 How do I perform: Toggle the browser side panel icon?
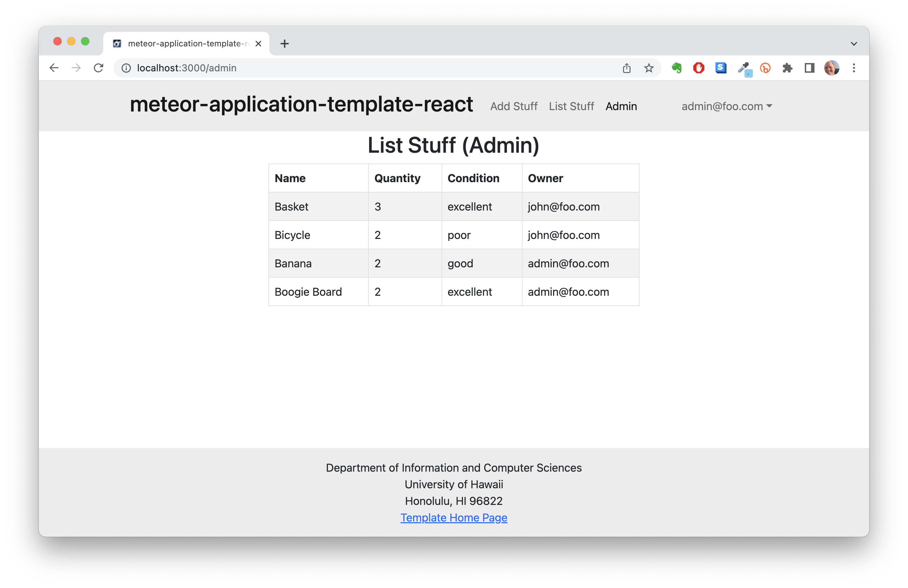[x=809, y=68]
